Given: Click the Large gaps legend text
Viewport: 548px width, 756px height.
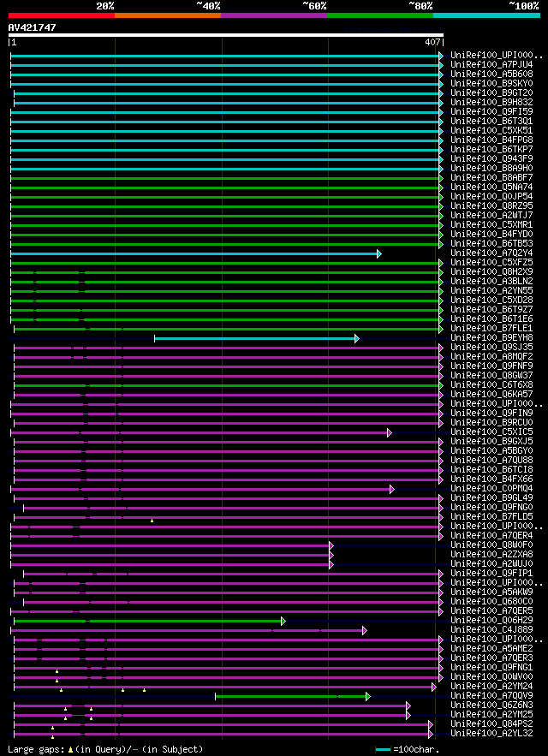Looking at the screenshot, I should click(x=105, y=750).
